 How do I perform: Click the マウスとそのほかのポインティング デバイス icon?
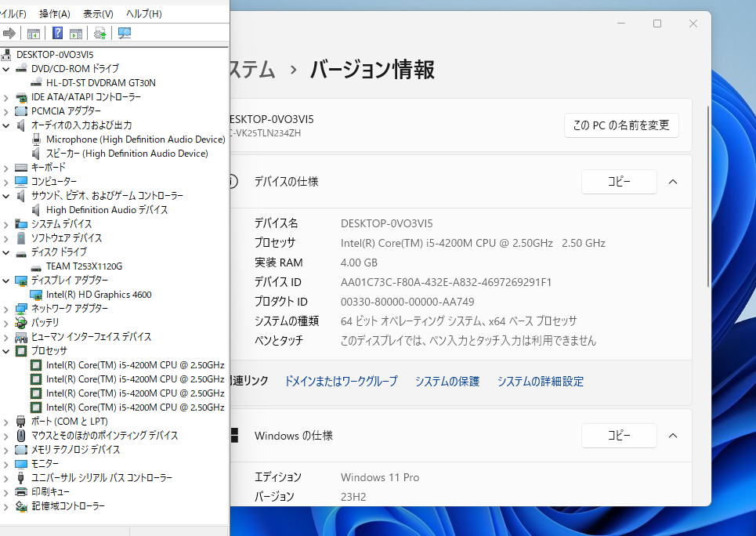(20, 435)
